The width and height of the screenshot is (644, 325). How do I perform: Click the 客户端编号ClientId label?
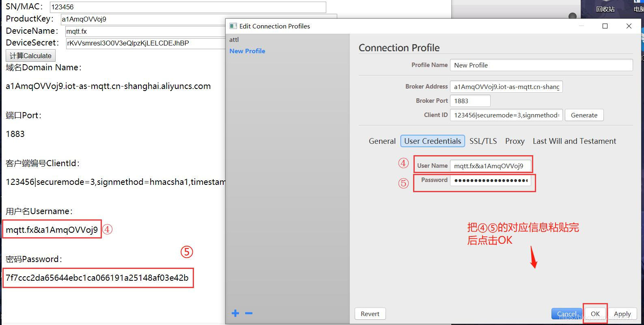[x=43, y=163]
